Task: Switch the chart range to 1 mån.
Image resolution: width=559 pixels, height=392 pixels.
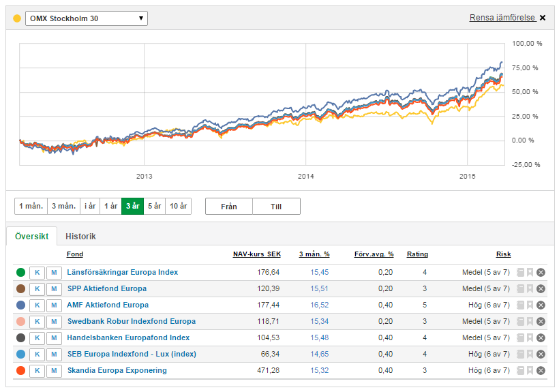Action: (31, 207)
